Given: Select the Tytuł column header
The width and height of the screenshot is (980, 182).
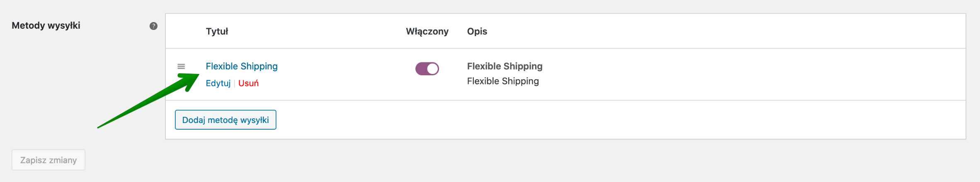Looking at the screenshot, I should point(217,31).
